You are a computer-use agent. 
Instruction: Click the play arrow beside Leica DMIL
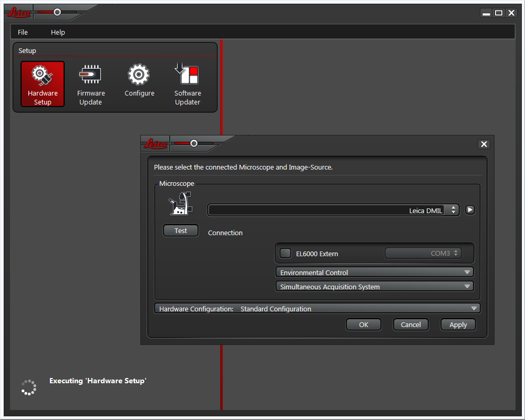click(x=470, y=210)
